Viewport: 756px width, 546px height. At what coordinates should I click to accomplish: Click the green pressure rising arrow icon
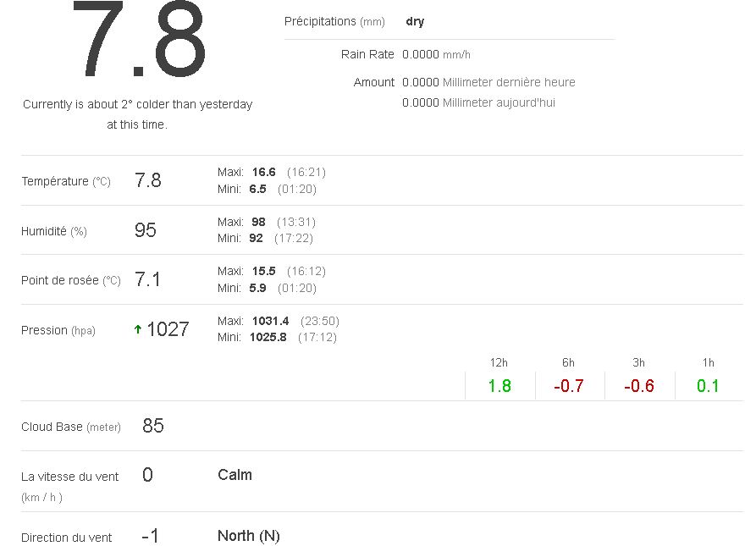[x=138, y=330]
